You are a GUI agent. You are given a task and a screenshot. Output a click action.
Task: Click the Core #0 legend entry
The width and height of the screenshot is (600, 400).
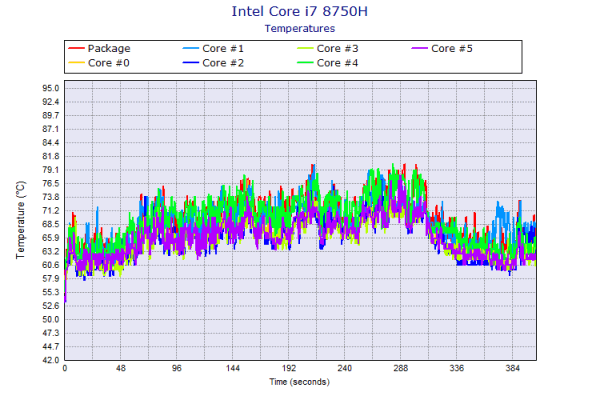(99, 63)
